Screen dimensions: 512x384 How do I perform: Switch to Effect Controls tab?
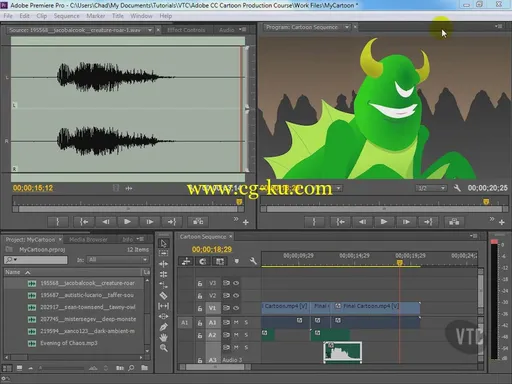186,30
